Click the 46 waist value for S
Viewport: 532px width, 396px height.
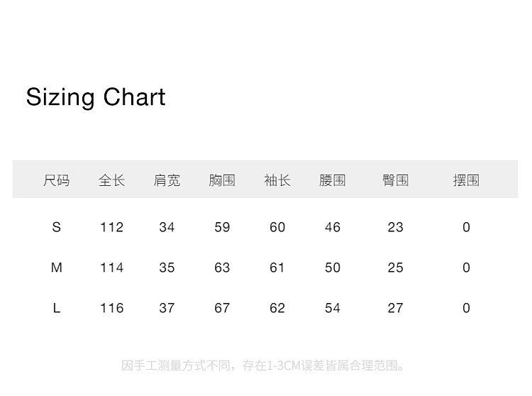coord(333,227)
